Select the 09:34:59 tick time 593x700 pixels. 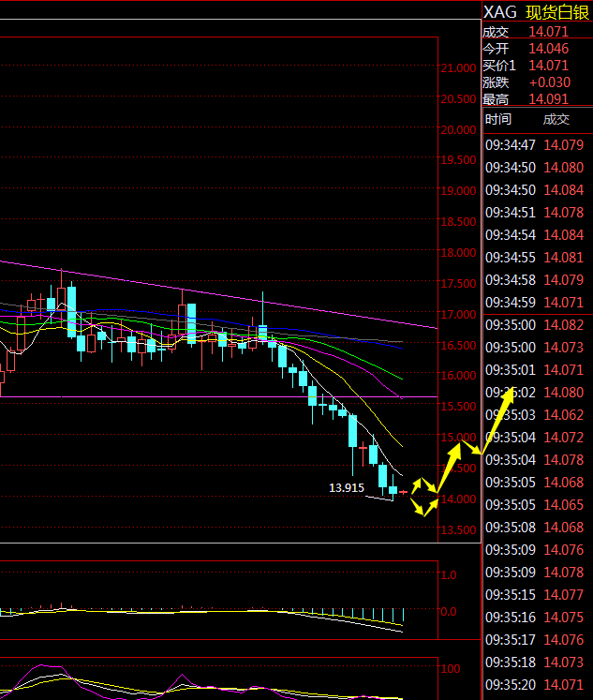coord(511,303)
